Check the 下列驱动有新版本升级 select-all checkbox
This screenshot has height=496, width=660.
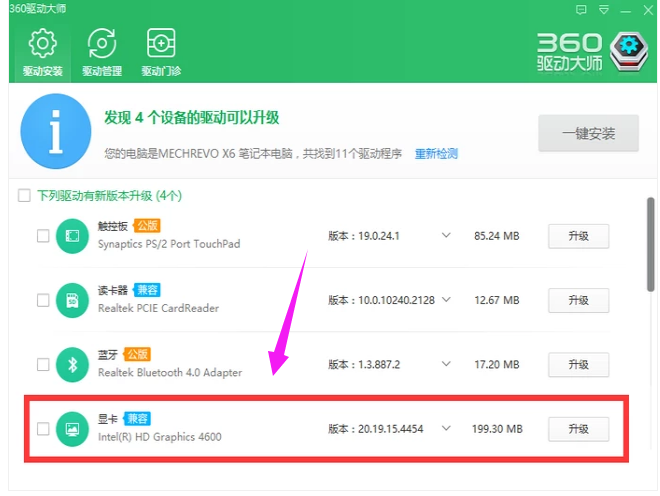pos(24,195)
